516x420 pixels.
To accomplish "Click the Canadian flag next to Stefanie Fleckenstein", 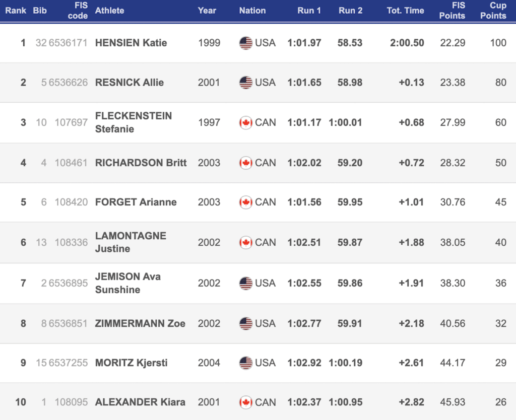I will click(245, 122).
